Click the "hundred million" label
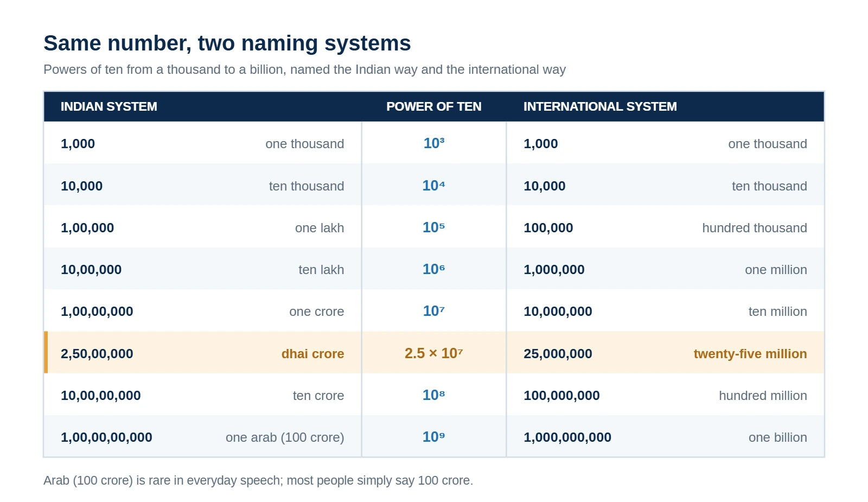Image resolution: width=868 pixels, height=502 pixels. coord(763,396)
